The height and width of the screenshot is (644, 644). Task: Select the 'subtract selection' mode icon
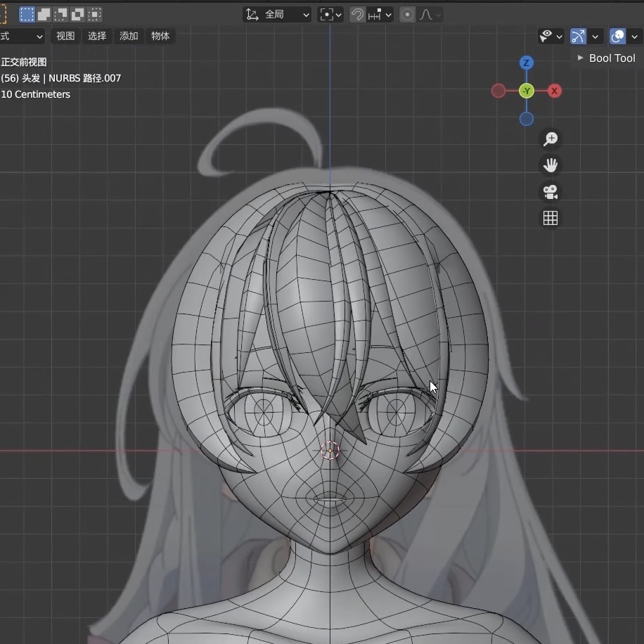(x=60, y=14)
